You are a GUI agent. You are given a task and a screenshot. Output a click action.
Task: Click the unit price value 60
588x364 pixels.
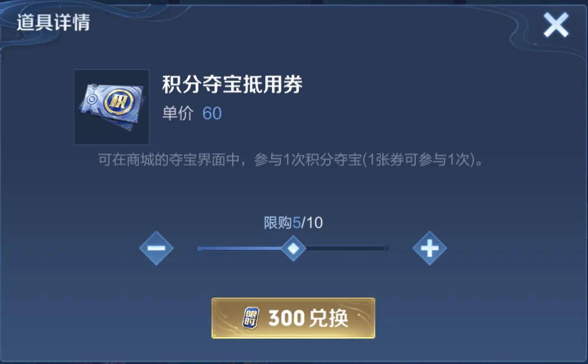click(x=212, y=113)
